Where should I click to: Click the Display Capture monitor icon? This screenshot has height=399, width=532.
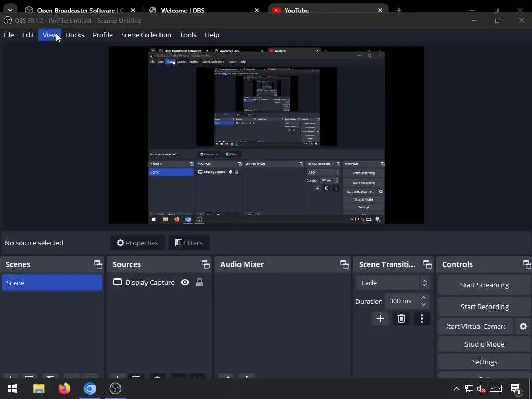coord(117,282)
